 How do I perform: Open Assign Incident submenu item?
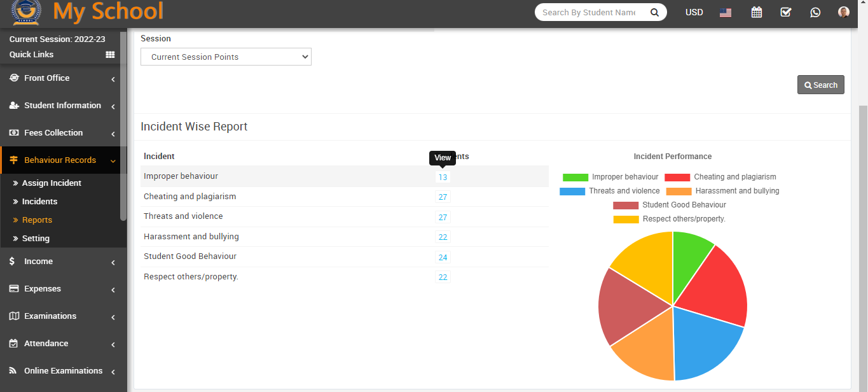(x=52, y=183)
